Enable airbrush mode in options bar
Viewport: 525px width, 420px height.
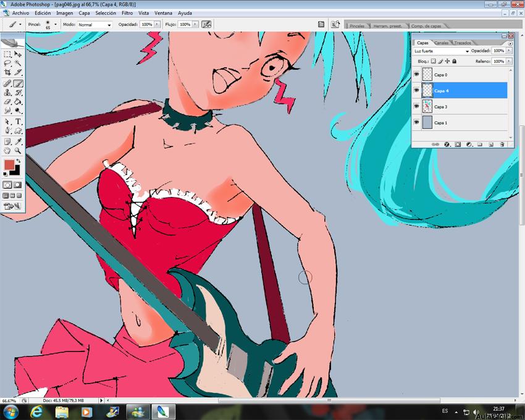(x=206, y=24)
